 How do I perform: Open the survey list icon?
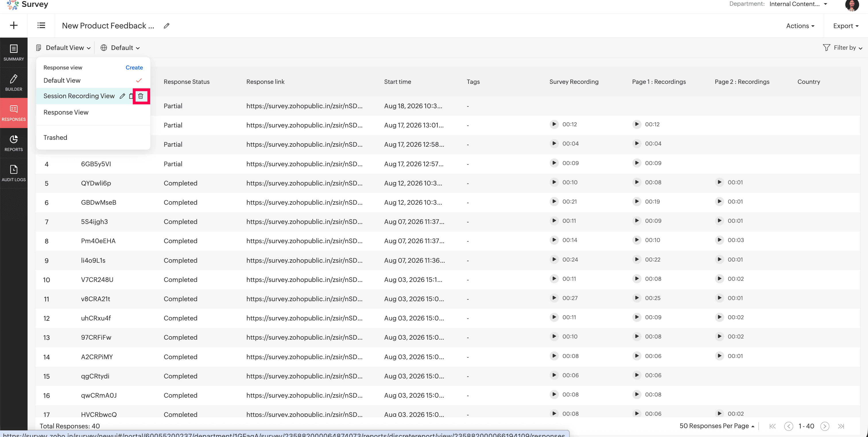pos(41,25)
